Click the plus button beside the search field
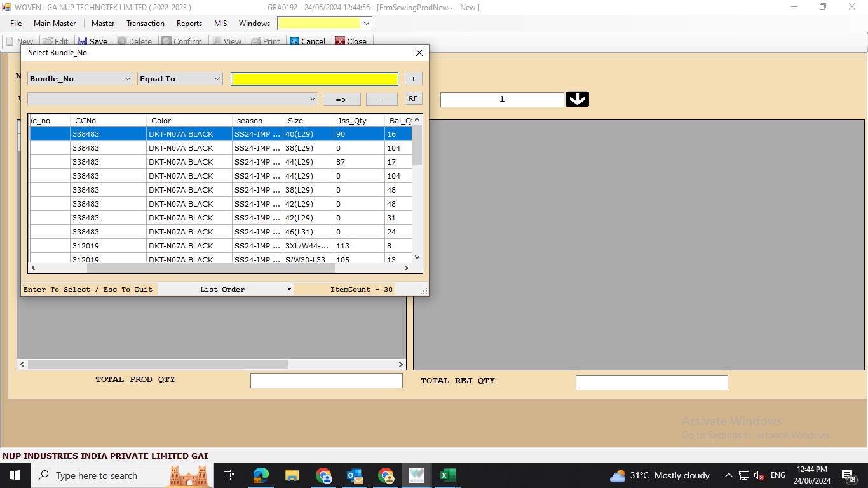 pyautogui.click(x=413, y=79)
